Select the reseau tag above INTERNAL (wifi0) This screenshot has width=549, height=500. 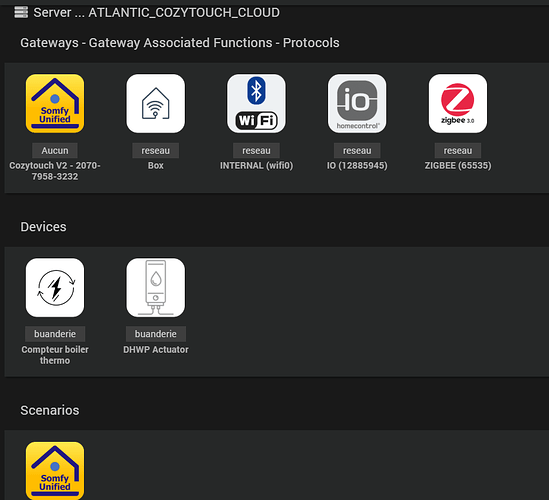tap(256, 151)
